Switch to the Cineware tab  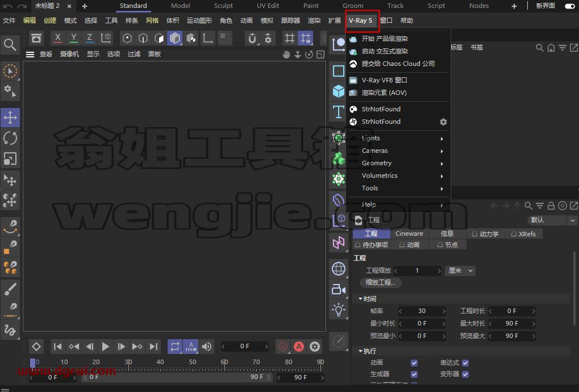click(x=409, y=233)
